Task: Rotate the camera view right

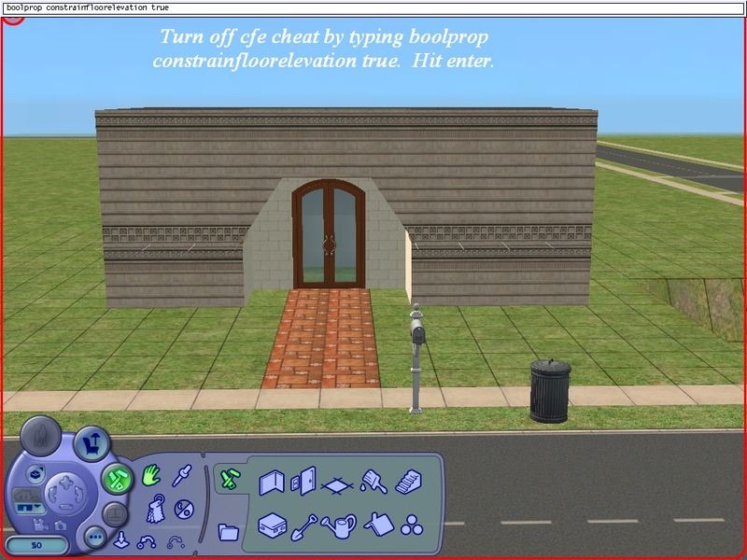Action: [79, 495]
